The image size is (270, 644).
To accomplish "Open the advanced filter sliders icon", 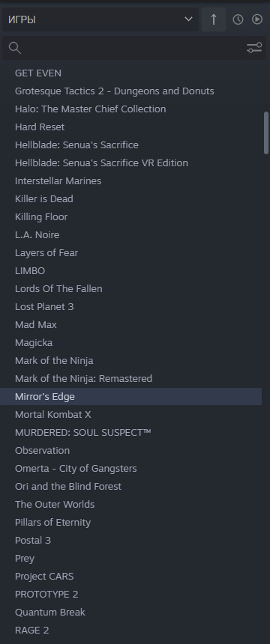I will 254,48.
